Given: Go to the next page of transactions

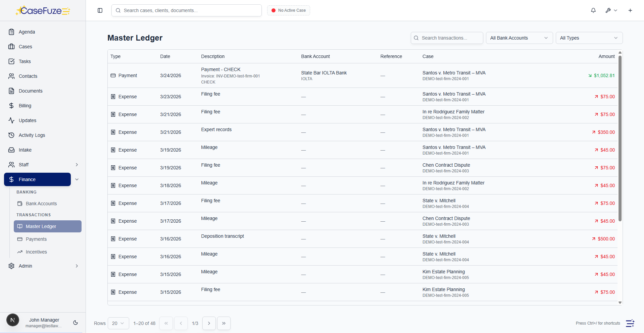Looking at the screenshot, I should pyautogui.click(x=209, y=323).
